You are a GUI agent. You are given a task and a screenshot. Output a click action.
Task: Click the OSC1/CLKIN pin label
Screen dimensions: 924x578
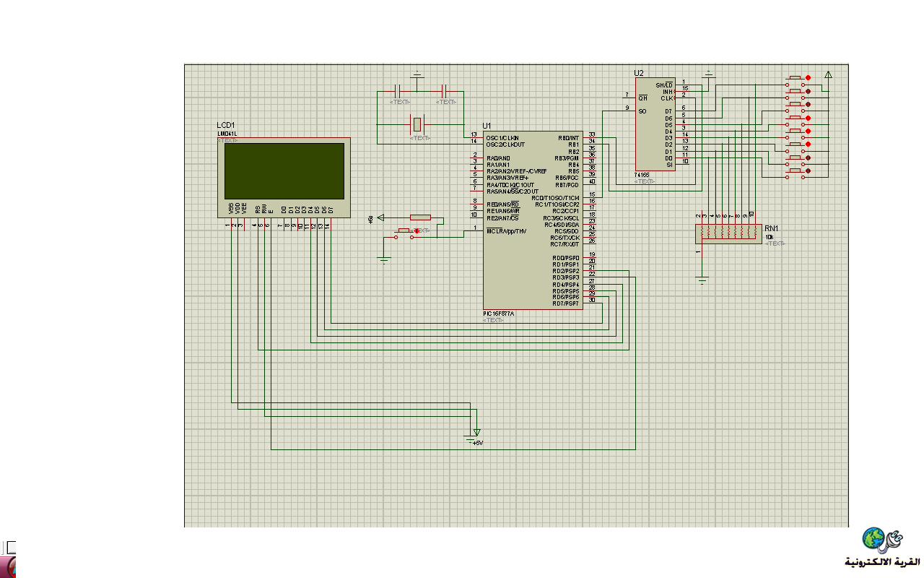click(x=502, y=137)
